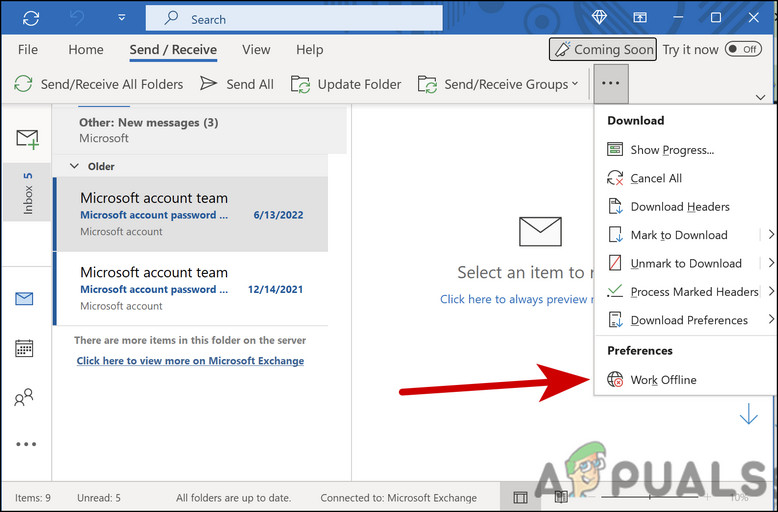The height and width of the screenshot is (512, 778).
Task: Open the People contacts icon
Action: click(24, 397)
